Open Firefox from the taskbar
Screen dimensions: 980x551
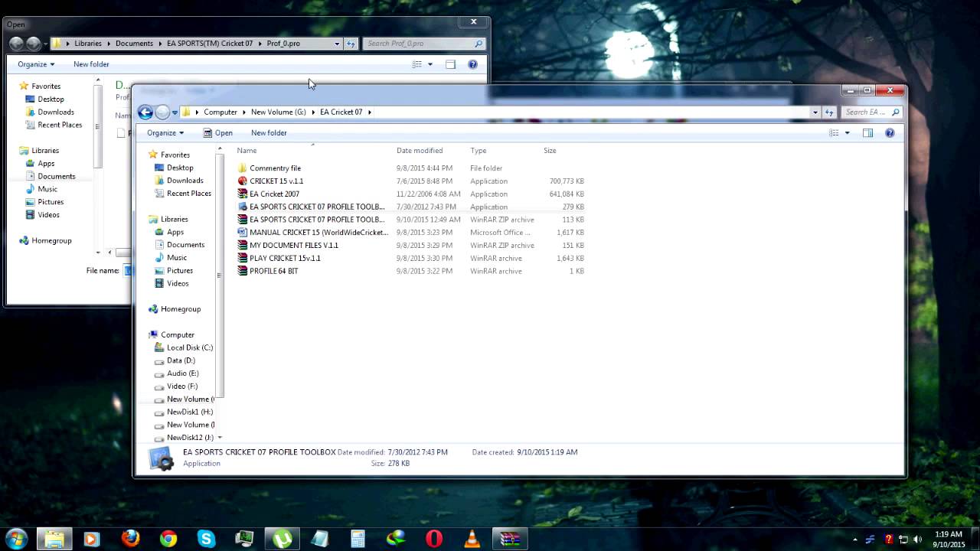click(131, 539)
